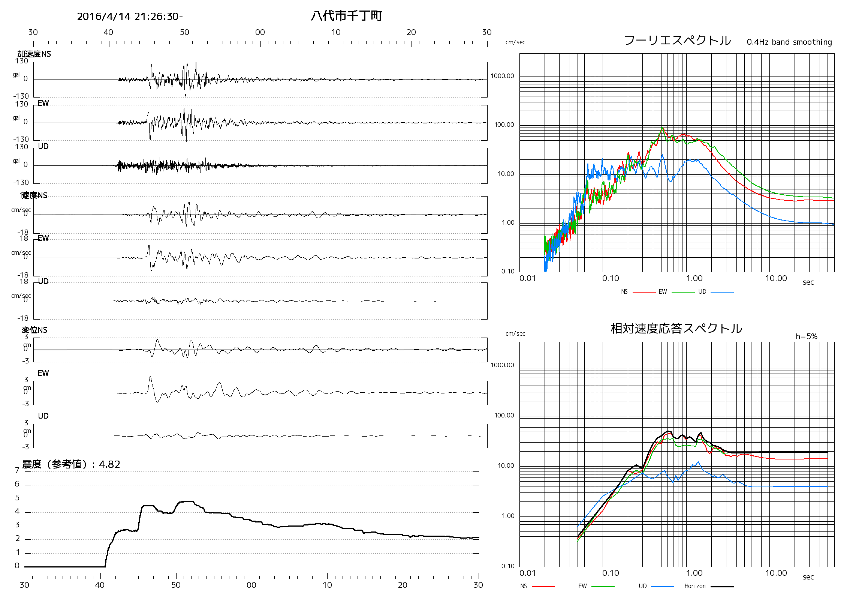Click the intensity scale value 5
This screenshot has width=868, height=614.
click(17, 498)
